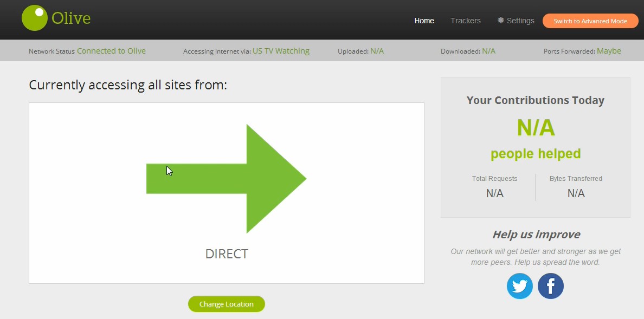The height and width of the screenshot is (319, 644).
Task: Open the Home page
Action: click(x=424, y=21)
